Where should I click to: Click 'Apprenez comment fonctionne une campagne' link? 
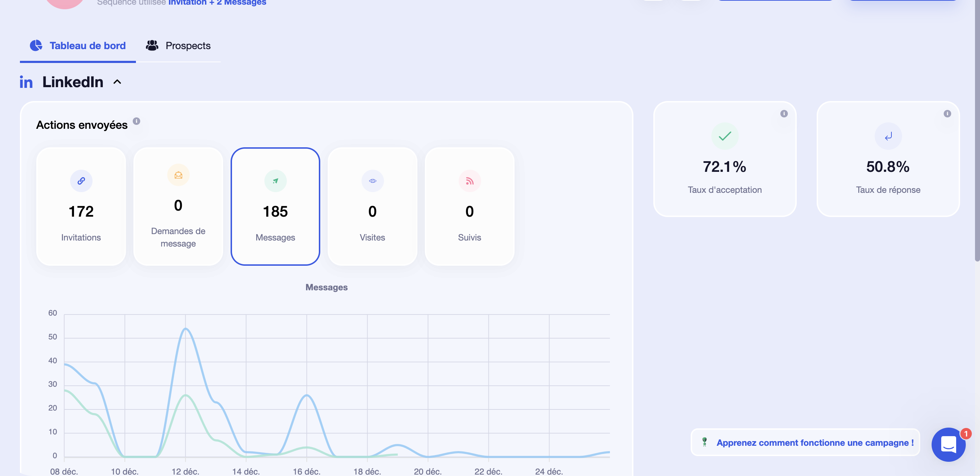pos(815,443)
